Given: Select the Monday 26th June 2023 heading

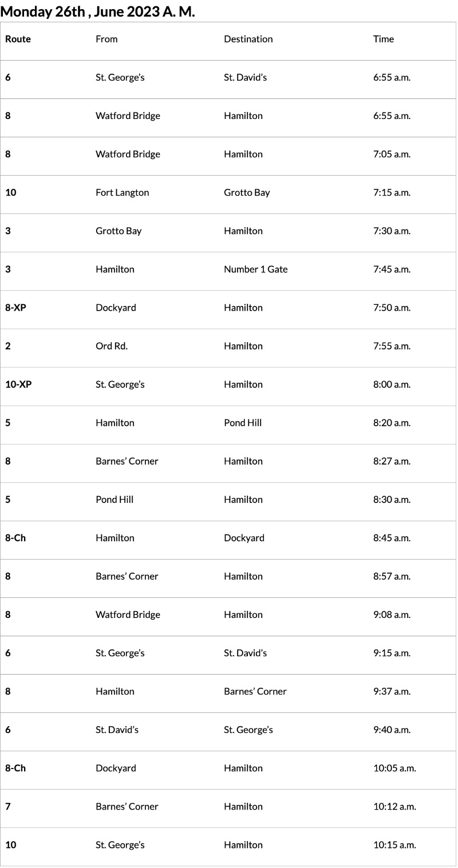Looking at the screenshot, I should 98,11.
